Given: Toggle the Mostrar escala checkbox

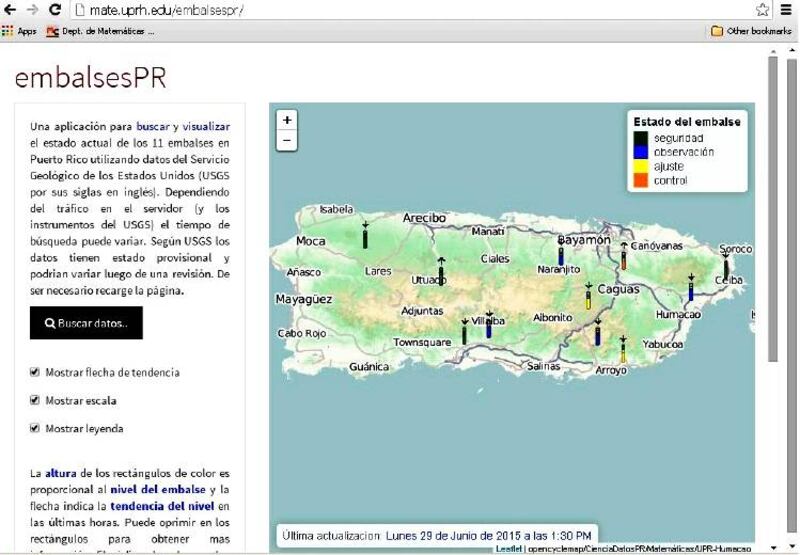Looking at the screenshot, I should 35,400.
